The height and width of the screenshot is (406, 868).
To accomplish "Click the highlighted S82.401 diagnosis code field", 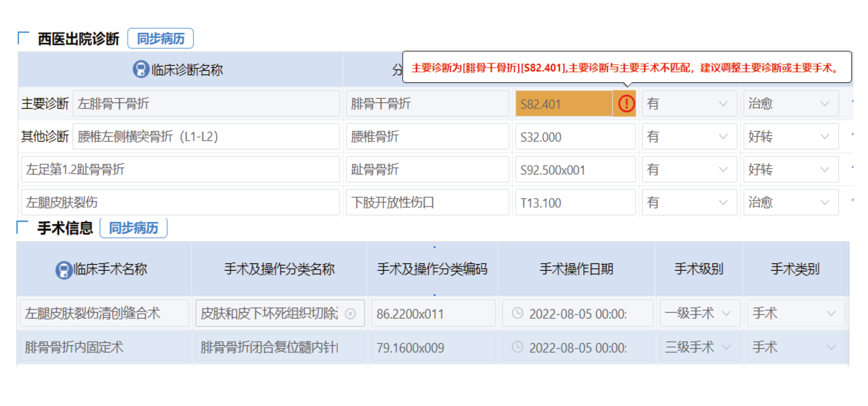I will tap(563, 104).
